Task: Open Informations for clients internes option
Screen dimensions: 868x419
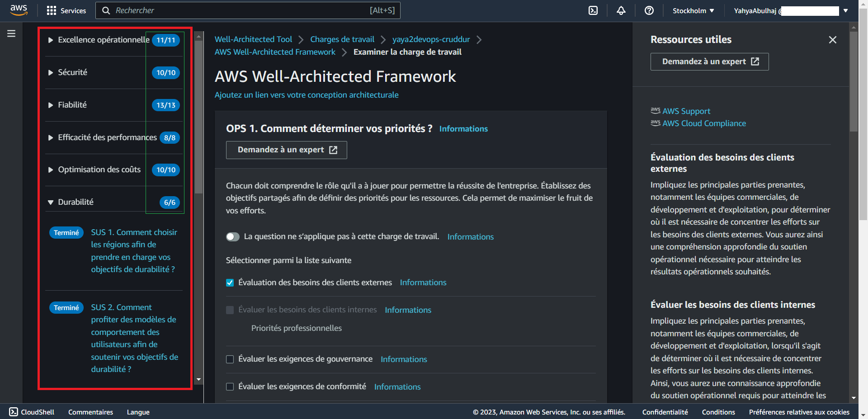Action: [408, 310]
